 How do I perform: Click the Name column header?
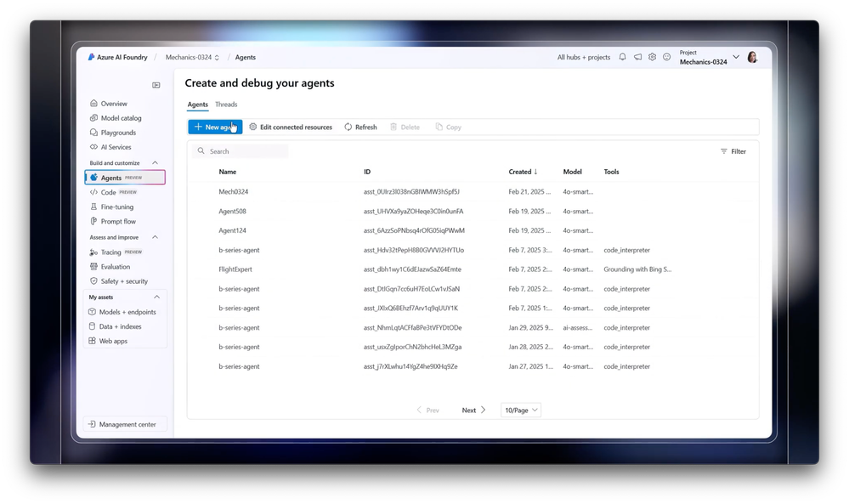pyautogui.click(x=228, y=172)
